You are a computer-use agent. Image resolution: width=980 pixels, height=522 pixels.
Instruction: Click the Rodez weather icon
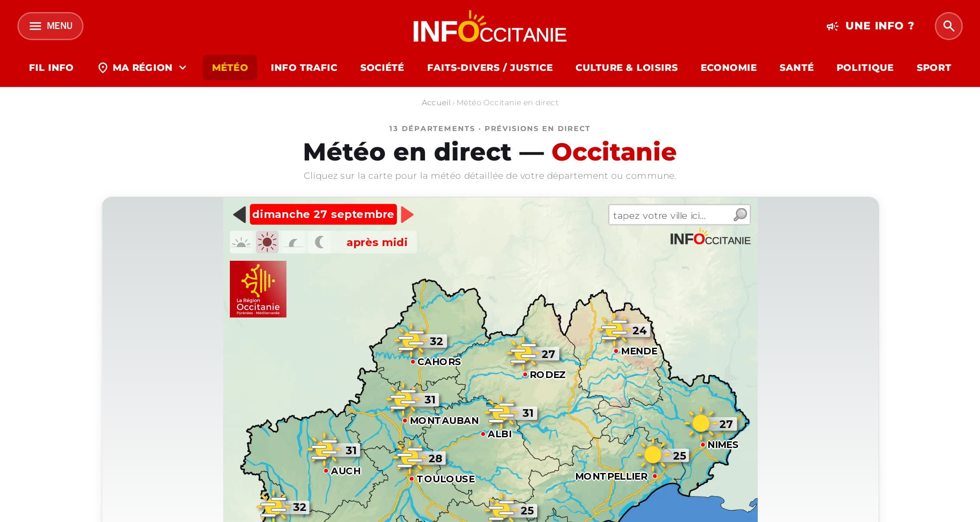[x=523, y=353]
